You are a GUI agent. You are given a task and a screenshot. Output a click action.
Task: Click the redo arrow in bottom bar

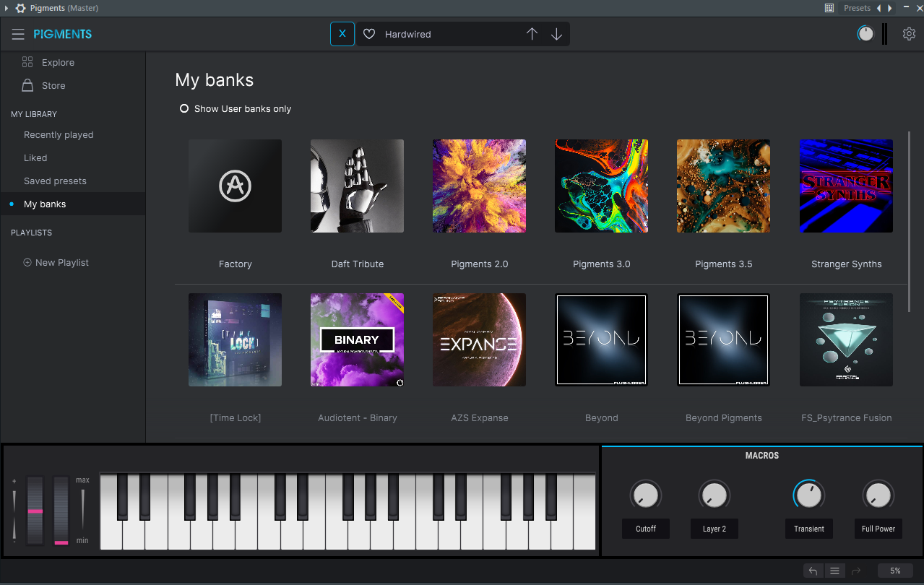[x=856, y=571]
